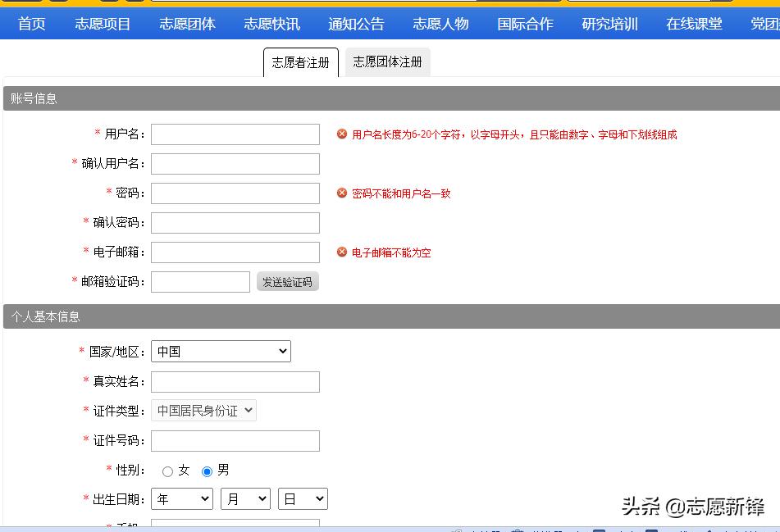Image resolution: width=780 pixels, height=532 pixels.
Task: Click the error icon beside 电子邮箱
Action: pos(342,252)
